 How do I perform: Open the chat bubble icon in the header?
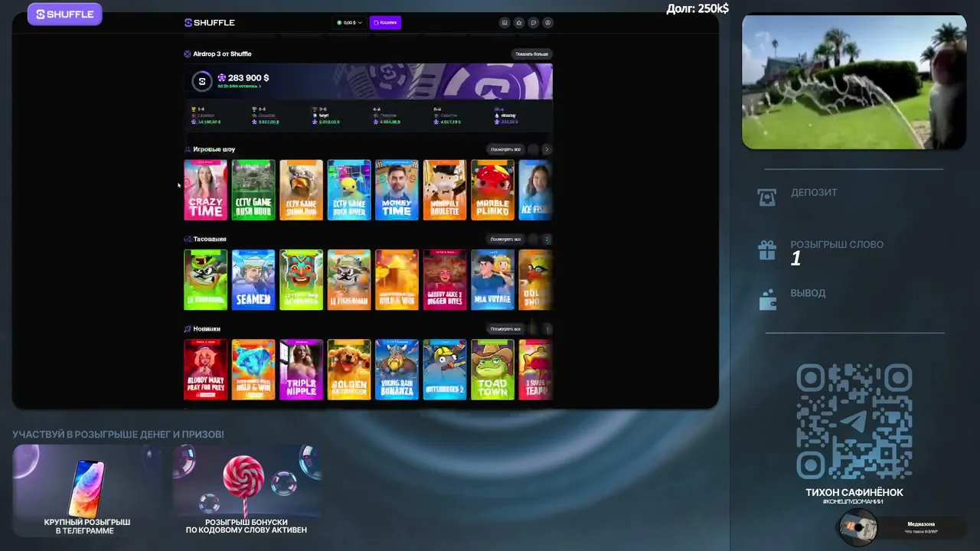(534, 23)
